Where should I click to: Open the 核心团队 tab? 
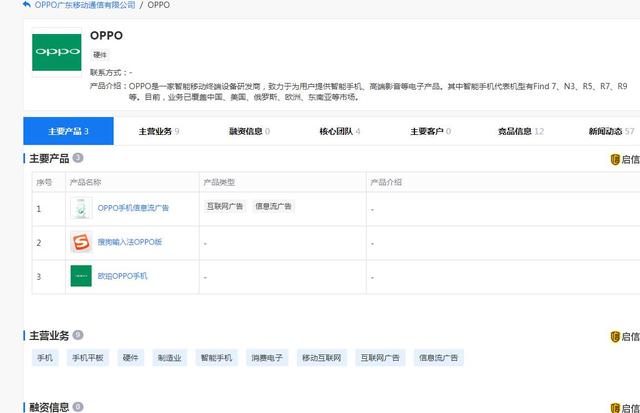coord(339,131)
